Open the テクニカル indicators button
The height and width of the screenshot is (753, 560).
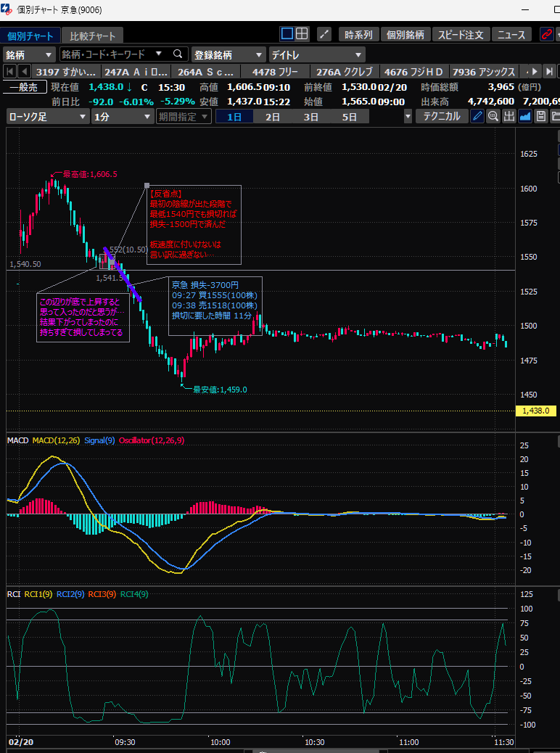(x=441, y=116)
